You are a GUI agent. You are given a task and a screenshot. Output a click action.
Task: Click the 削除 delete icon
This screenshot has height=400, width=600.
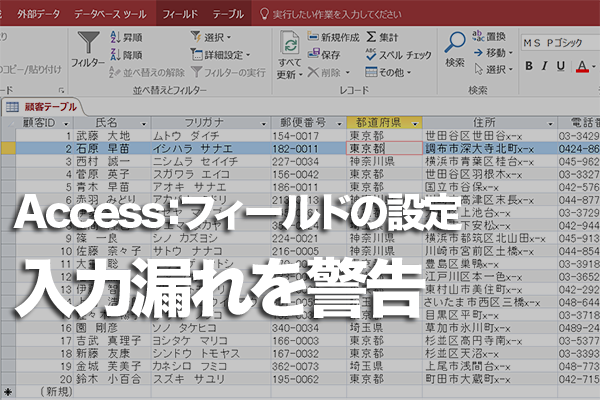tap(313, 72)
